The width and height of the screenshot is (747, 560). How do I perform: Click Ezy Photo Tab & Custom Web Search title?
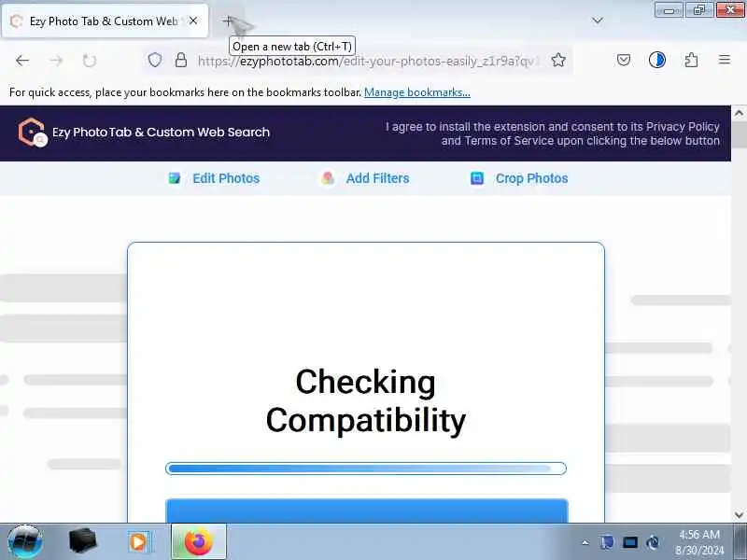(161, 132)
